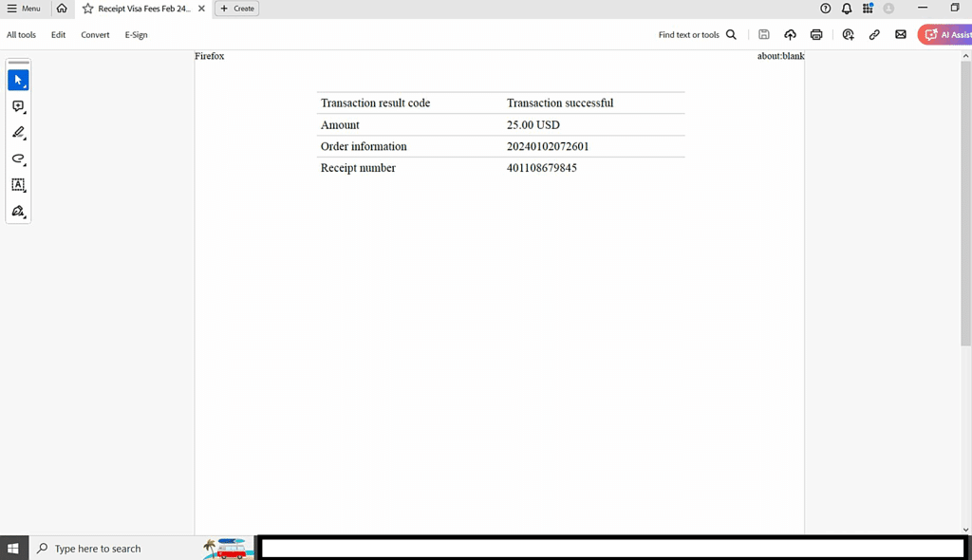Viewport: 972px width, 560px height.
Task: Copy the share link icon
Action: point(874,35)
